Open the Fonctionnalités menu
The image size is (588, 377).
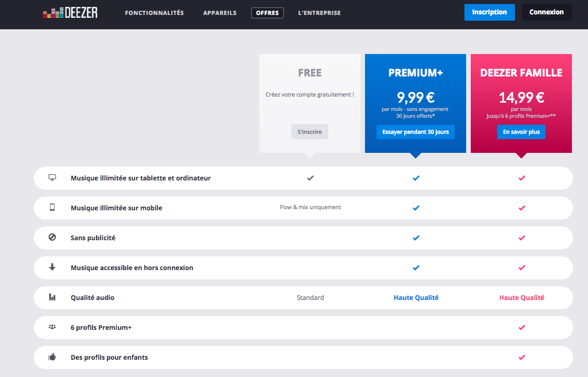[154, 13]
